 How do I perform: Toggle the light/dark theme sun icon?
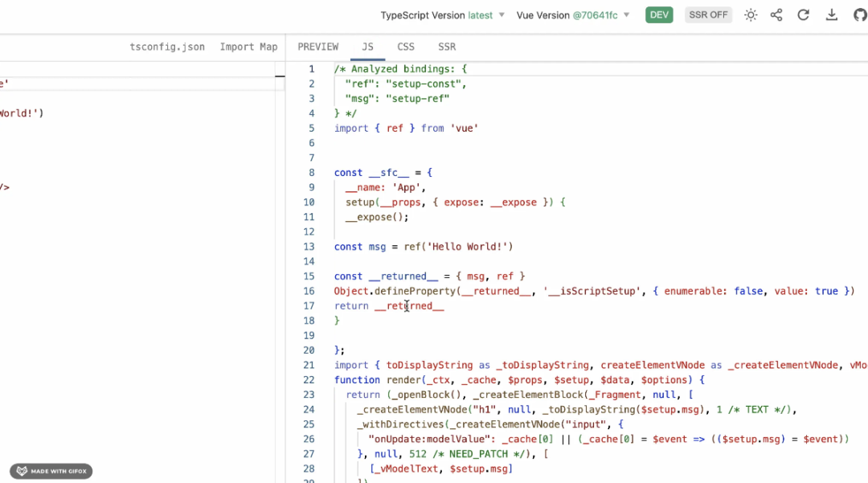pyautogui.click(x=750, y=15)
